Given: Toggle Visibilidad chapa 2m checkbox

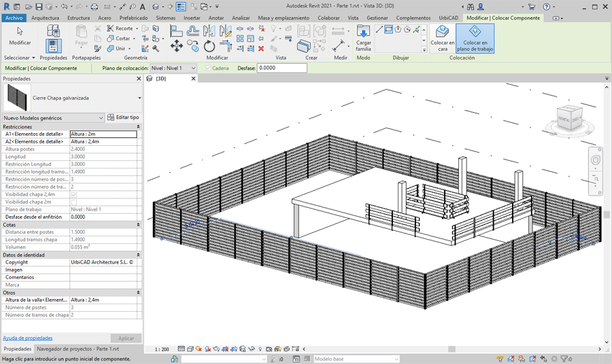Looking at the screenshot, I should tap(73, 202).
